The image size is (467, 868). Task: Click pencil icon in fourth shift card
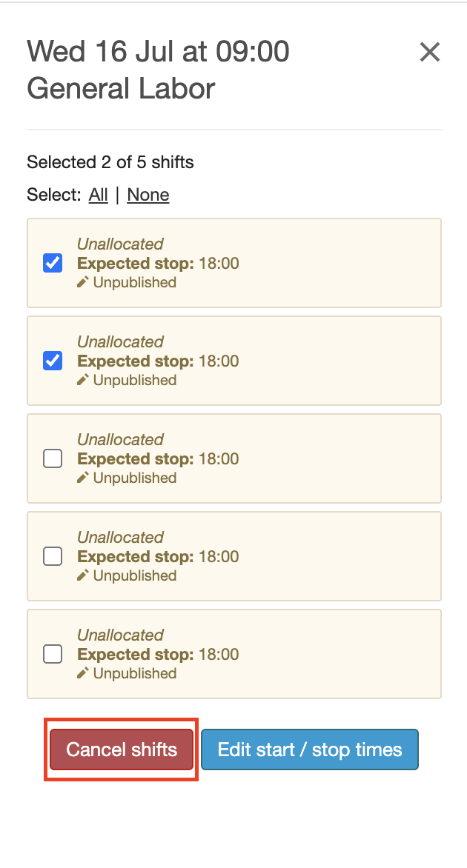(x=83, y=575)
